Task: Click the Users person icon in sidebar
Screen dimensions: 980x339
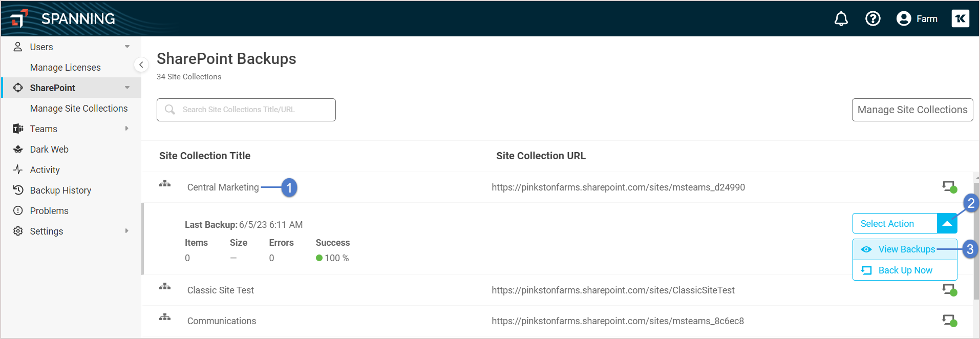Action: pos(18,47)
